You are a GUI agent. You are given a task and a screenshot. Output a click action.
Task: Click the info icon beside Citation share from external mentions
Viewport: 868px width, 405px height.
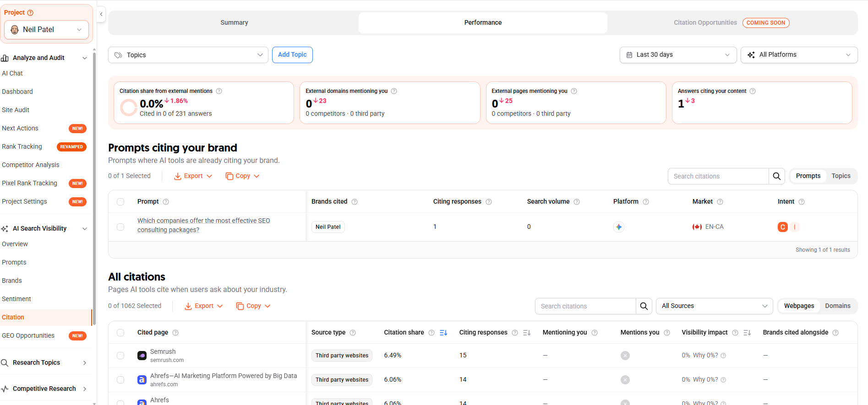pyautogui.click(x=219, y=91)
